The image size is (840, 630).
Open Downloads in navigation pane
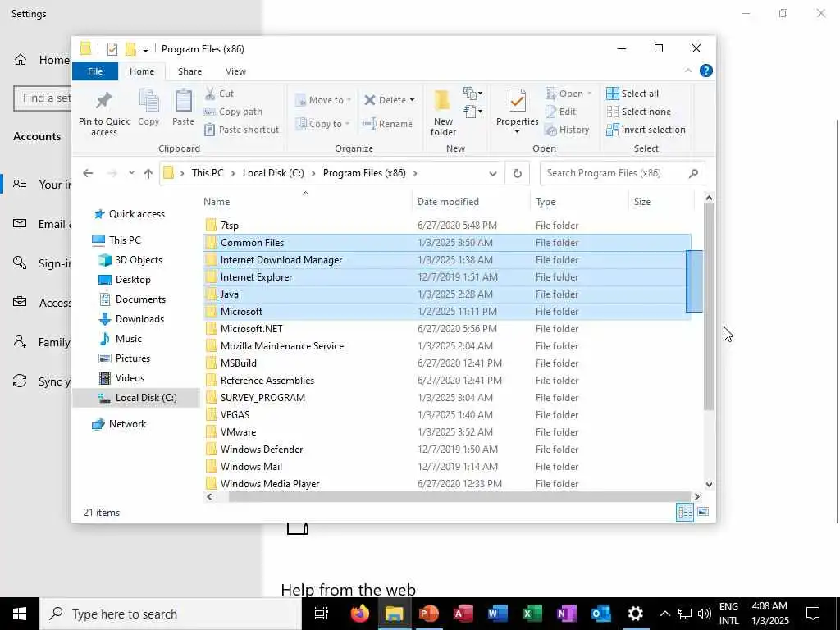pyautogui.click(x=139, y=319)
